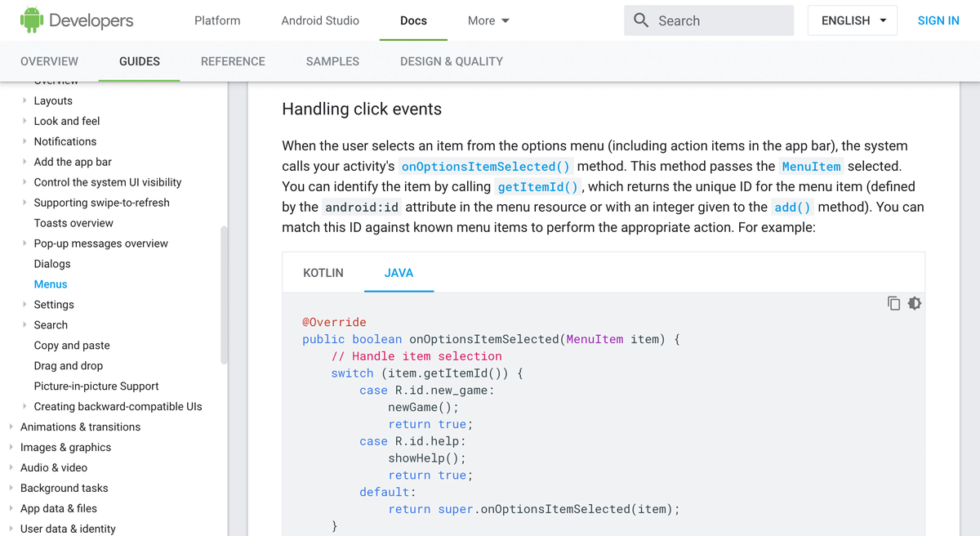The height and width of the screenshot is (536, 980).
Task: Expand Animations & transitions arrow
Action: click(11, 427)
